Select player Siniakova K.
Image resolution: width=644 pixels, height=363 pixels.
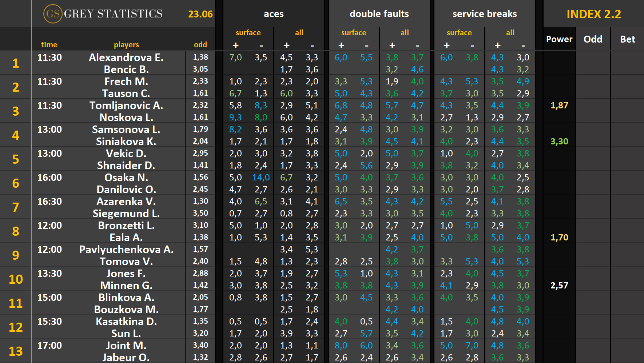(126, 141)
